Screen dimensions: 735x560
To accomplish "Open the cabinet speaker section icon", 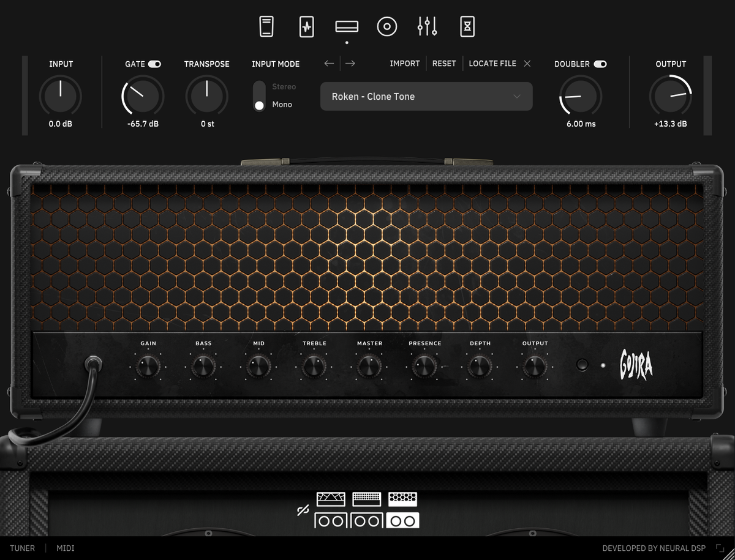I will click(387, 26).
